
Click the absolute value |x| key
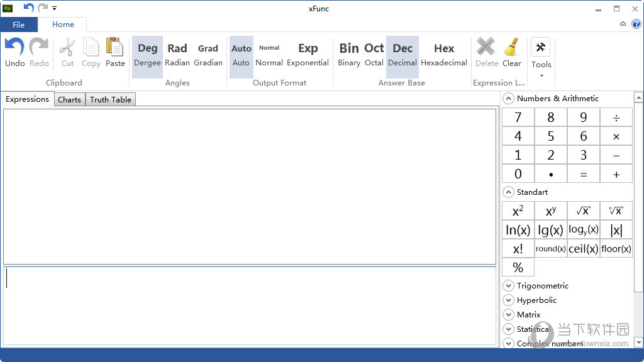tap(616, 230)
